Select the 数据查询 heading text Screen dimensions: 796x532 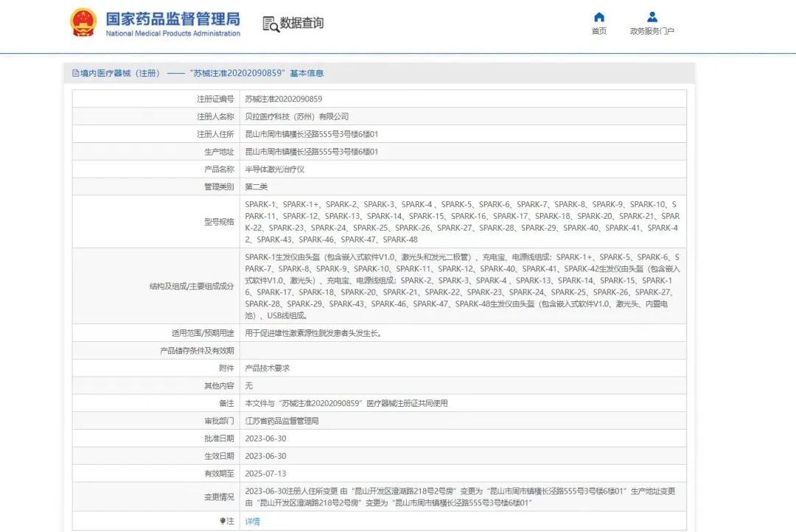point(301,24)
